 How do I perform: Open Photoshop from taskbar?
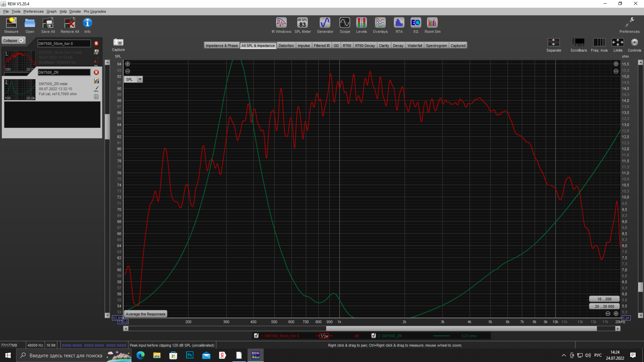(x=190, y=355)
